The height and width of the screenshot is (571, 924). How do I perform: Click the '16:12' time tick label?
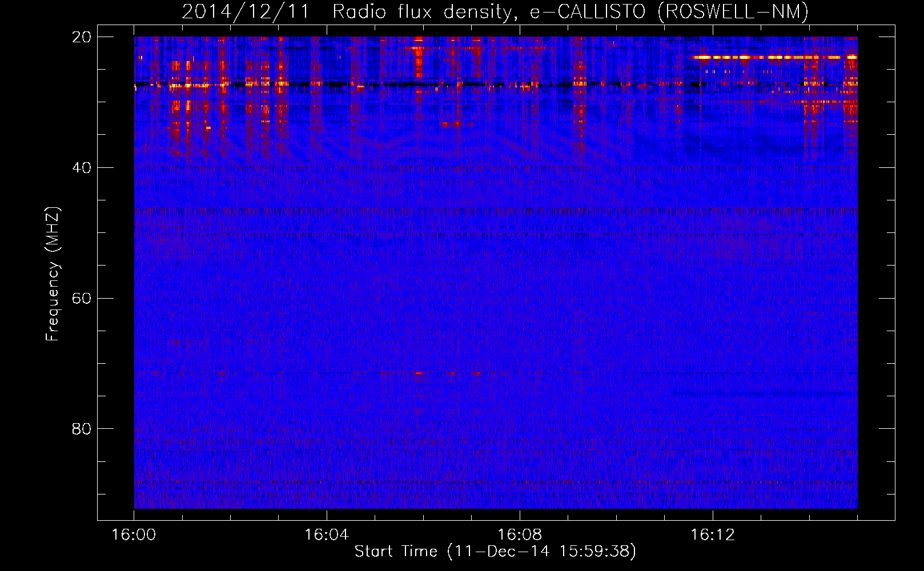coord(713,535)
